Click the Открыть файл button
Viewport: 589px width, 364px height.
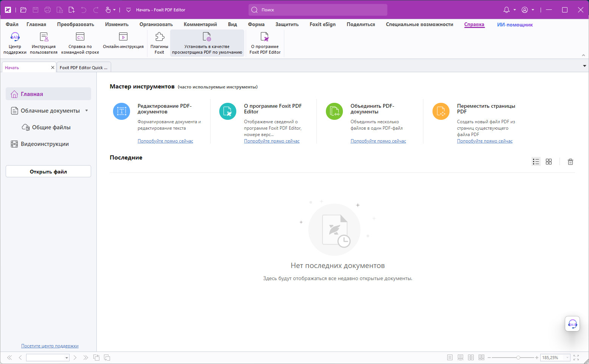48,172
